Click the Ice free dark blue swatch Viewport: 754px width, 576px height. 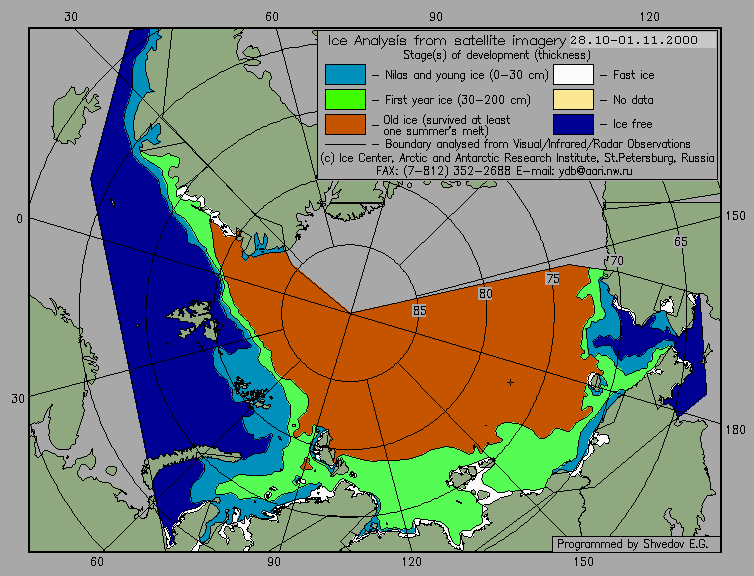pos(573,124)
